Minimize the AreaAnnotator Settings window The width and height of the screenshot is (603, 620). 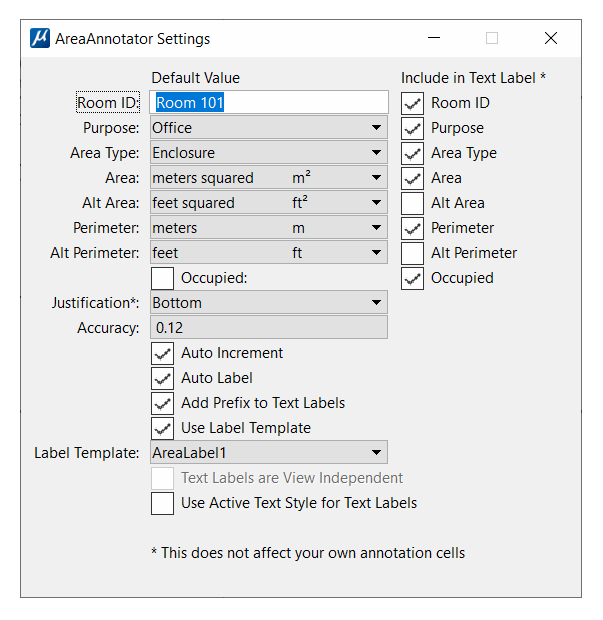point(434,38)
